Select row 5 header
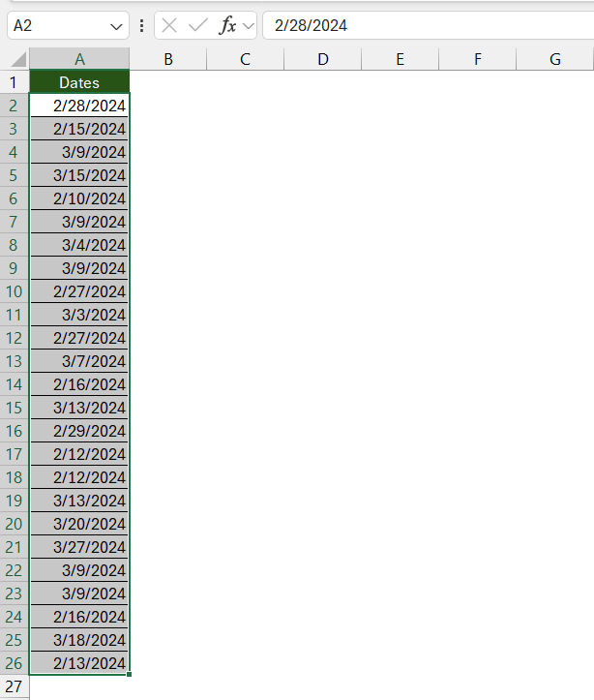 [14, 175]
